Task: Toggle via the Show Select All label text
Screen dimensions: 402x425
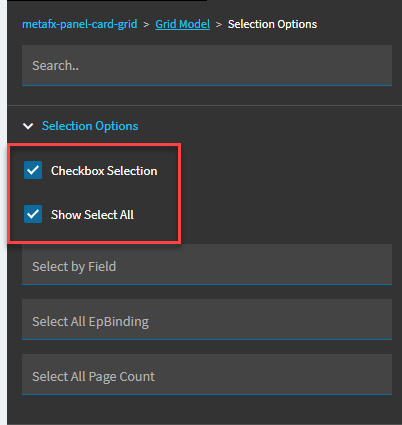Action: click(x=92, y=215)
